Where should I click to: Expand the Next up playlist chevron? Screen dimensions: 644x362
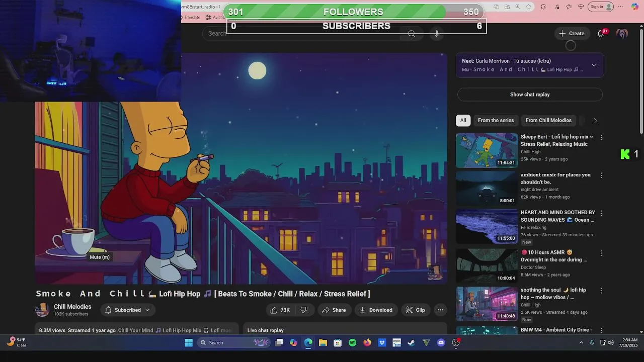coord(594,65)
